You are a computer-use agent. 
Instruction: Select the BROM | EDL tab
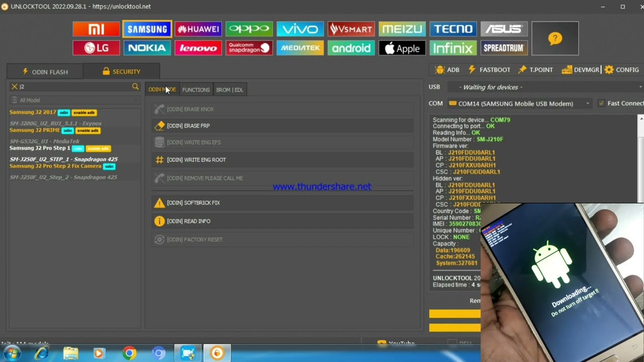click(229, 89)
